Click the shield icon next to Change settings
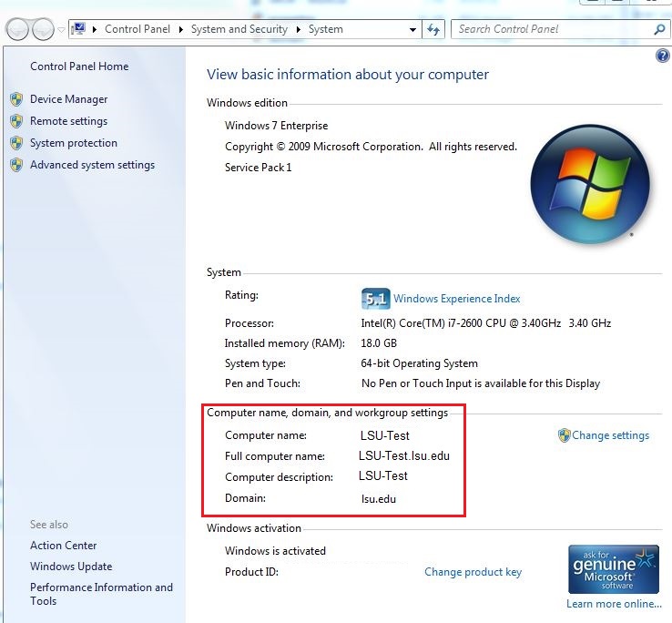672x623 pixels. 564,435
